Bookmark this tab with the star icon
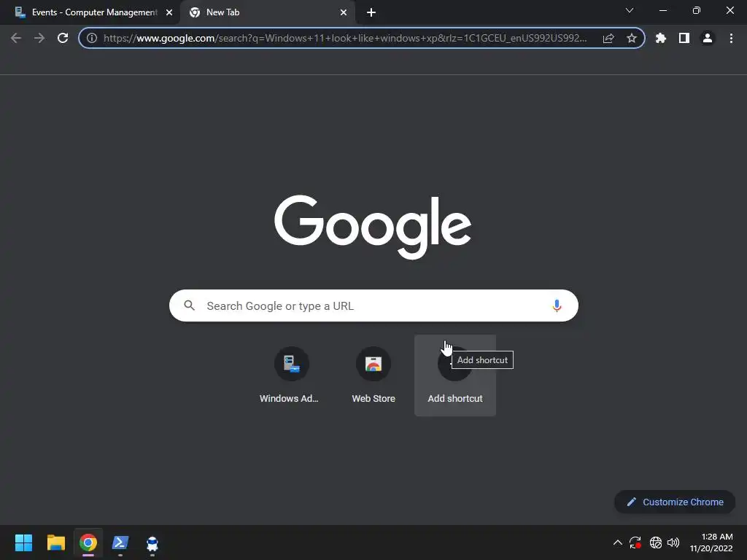 [632, 38]
